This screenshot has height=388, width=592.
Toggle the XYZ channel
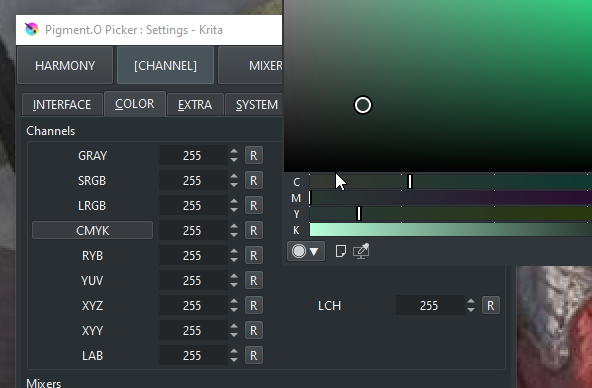(x=92, y=305)
